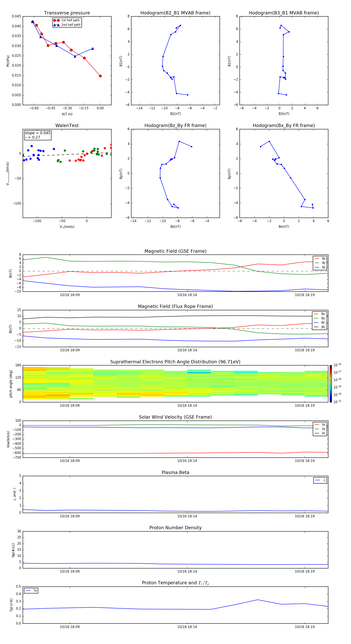351x644 pixels.
Task: Click the "Hodogram(Bz_By FR frame)" title
Action: 175,125
